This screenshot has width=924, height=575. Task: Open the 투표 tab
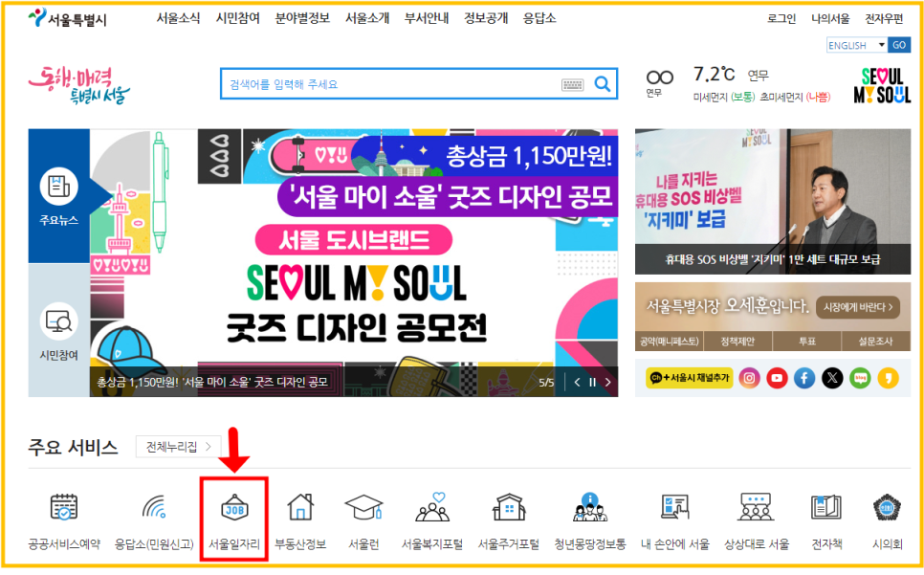806,342
